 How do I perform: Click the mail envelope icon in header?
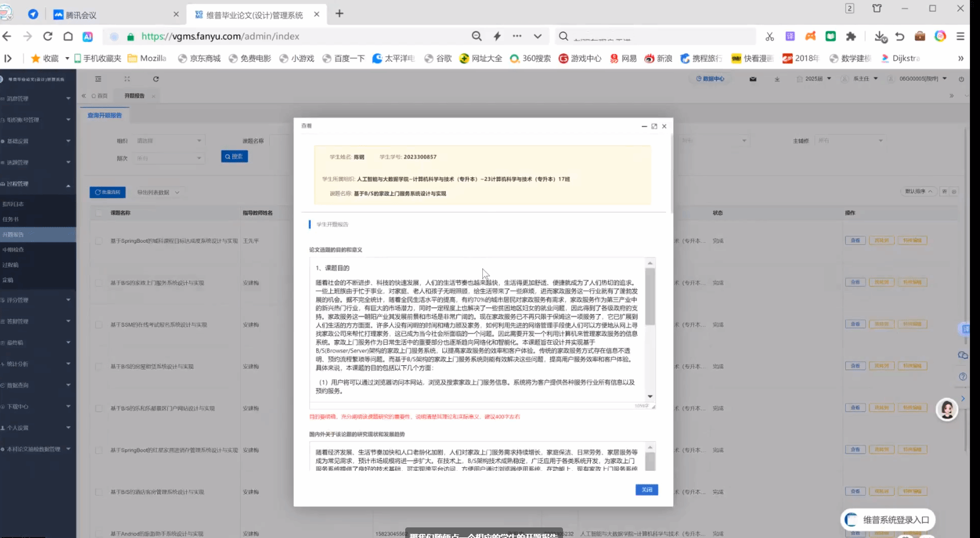[753, 79]
